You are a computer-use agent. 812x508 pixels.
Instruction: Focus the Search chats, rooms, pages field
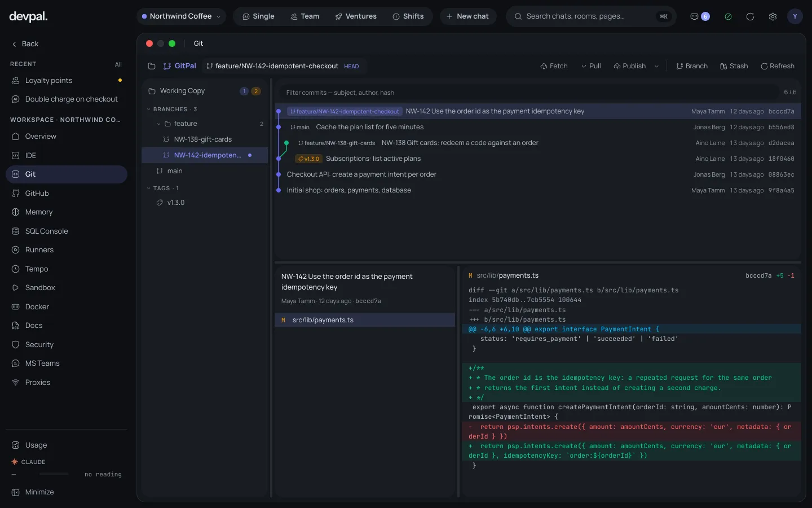(x=590, y=16)
